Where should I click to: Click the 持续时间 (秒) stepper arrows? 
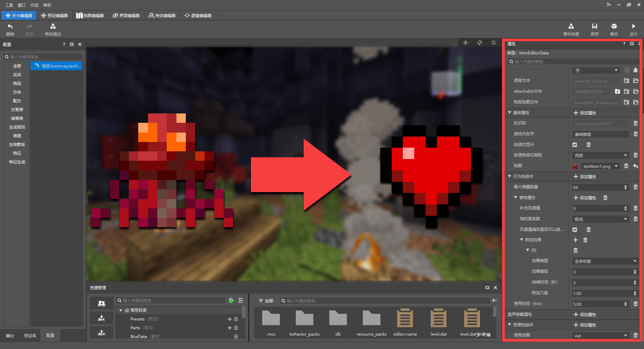(x=635, y=283)
